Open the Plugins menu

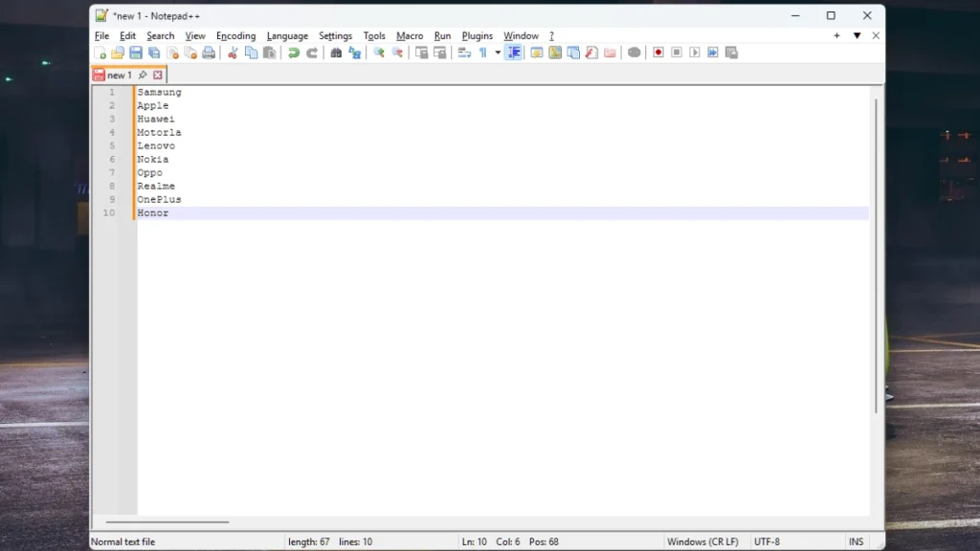478,35
